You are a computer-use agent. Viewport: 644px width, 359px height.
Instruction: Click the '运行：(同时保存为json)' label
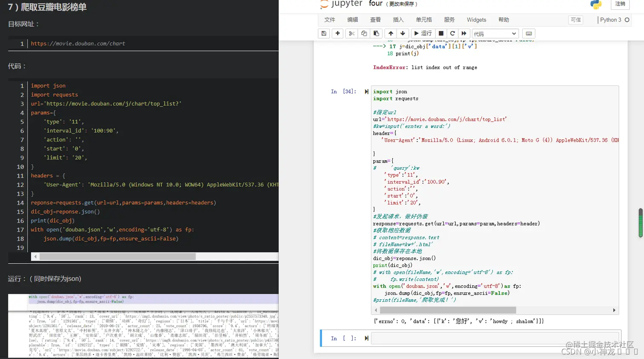click(44, 279)
